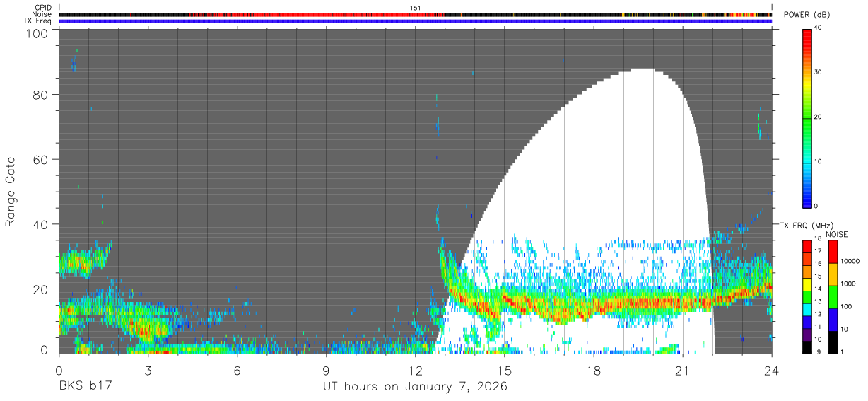Click the 21 hour tick on the time axis
Image resolution: width=868 pixels, height=401 pixels.
click(x=682, y=371)
